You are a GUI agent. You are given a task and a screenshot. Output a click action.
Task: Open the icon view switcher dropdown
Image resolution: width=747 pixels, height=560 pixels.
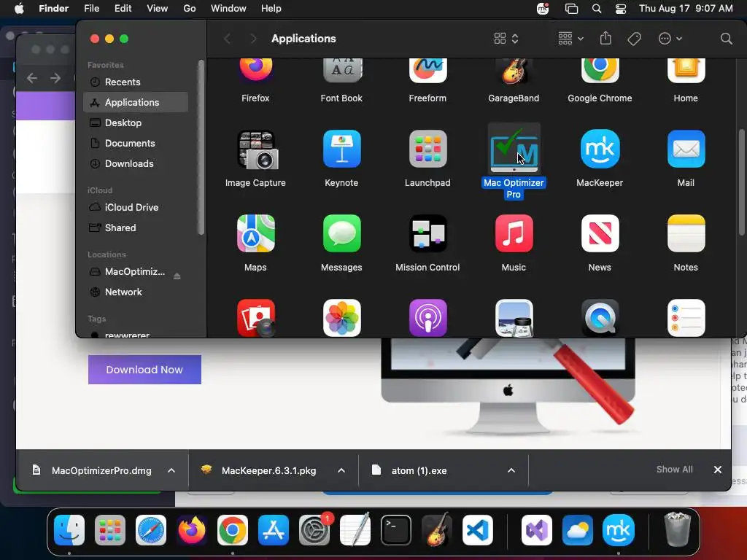tap(506, 39)
